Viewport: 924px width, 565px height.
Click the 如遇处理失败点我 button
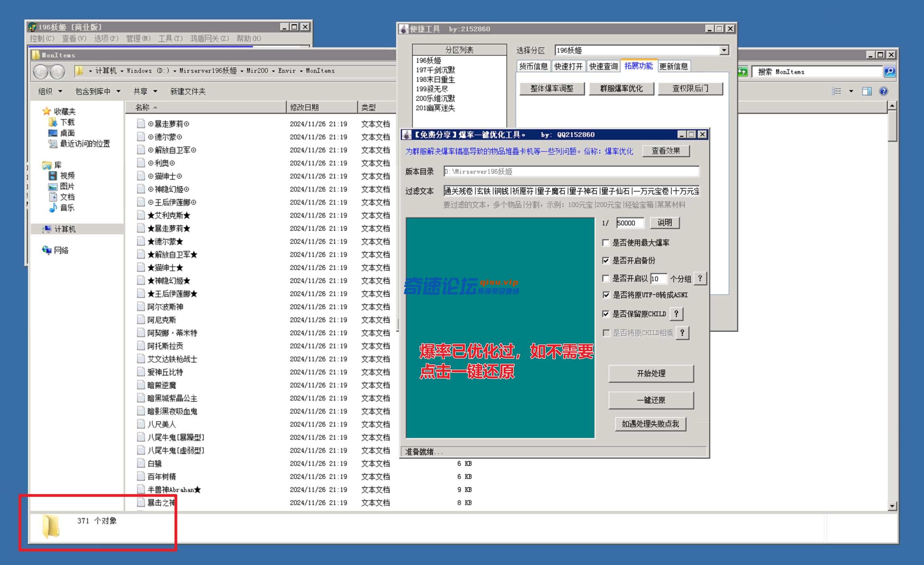pos(650,424)
